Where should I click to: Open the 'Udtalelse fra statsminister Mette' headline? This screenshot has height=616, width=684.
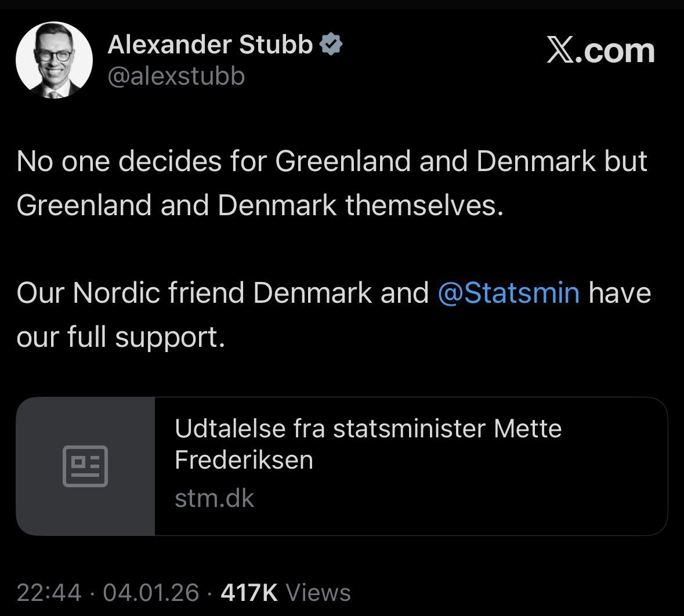368,429
